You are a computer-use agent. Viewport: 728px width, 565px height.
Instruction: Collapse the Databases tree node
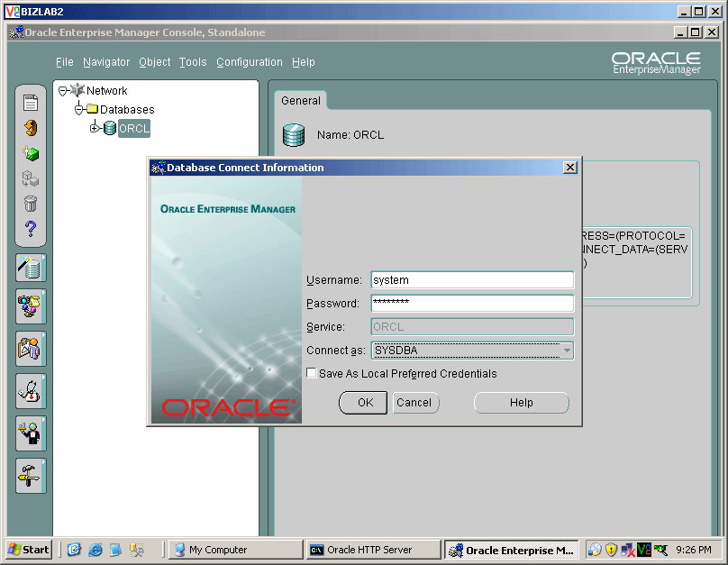tap(79, 110)
